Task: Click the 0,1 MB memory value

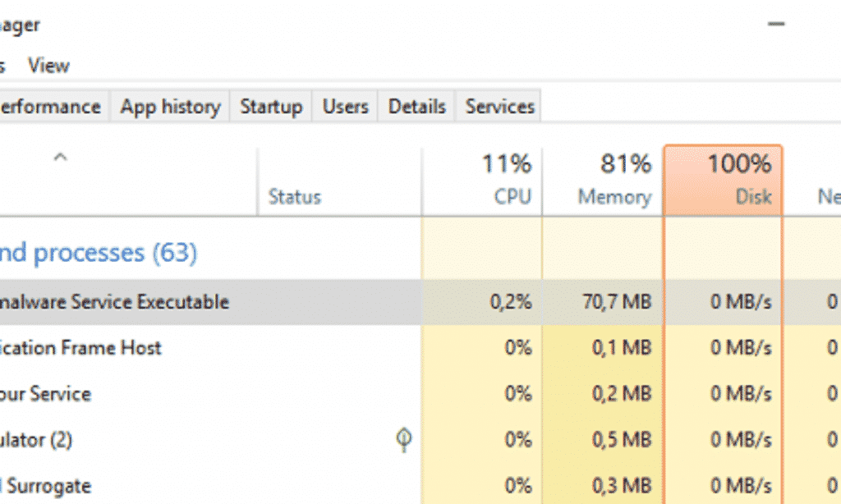Action: 603,348
